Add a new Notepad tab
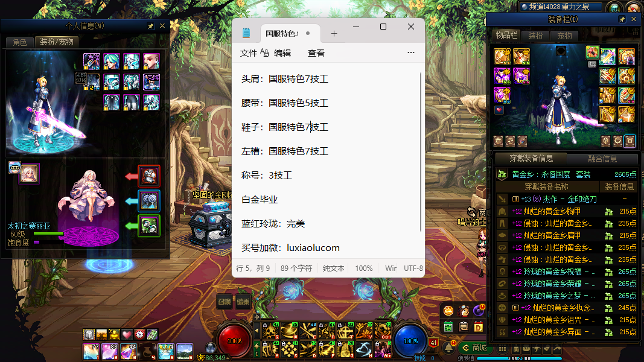 tap(334, 33)
